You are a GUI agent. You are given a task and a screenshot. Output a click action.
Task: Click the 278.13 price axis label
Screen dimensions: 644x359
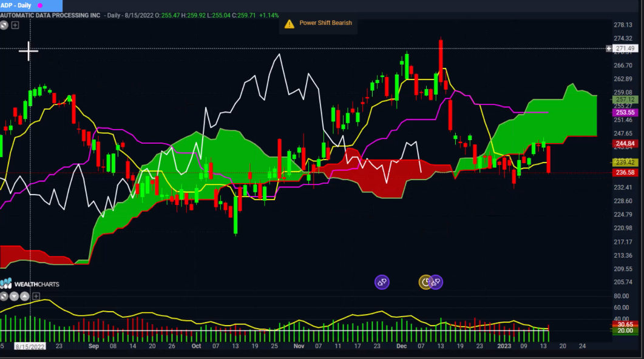623,25
